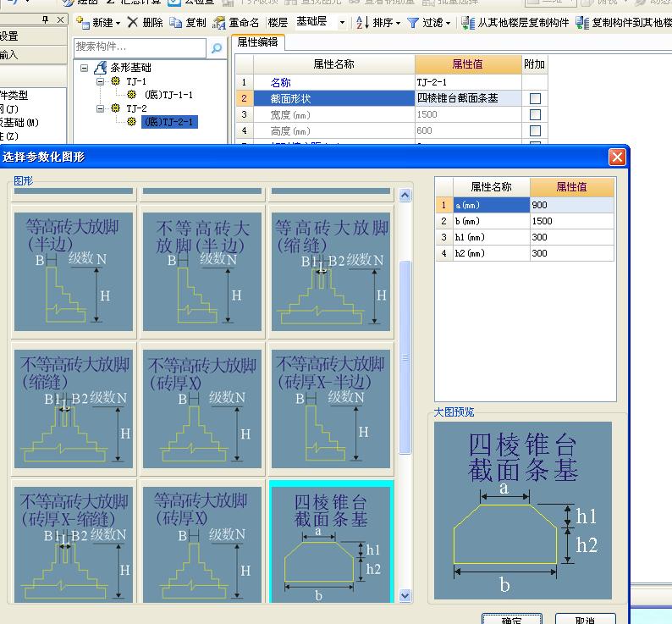Click the h1(mm) value 300 cell

pos(572,237)
